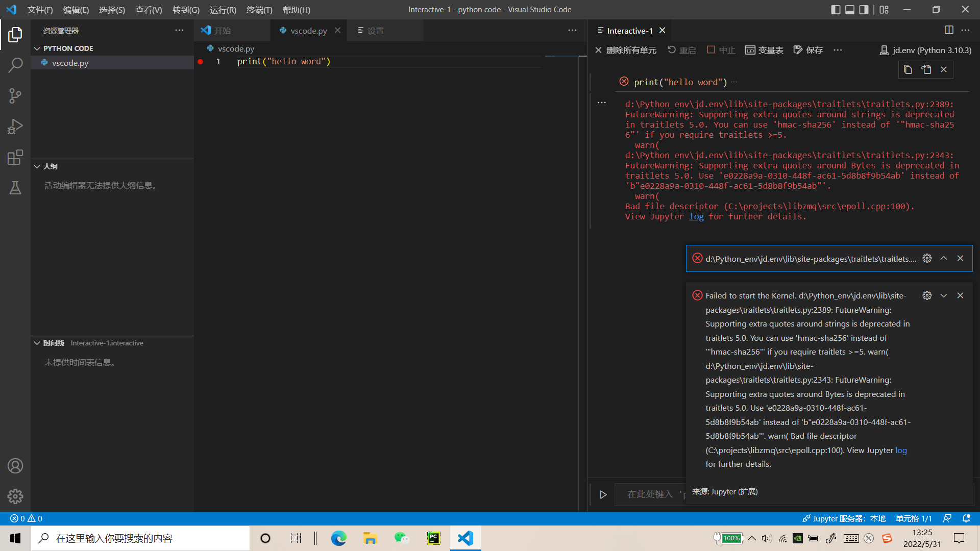Open the Accounts menu icon
Screen dimensions: 980x551
tap(15, 466)
